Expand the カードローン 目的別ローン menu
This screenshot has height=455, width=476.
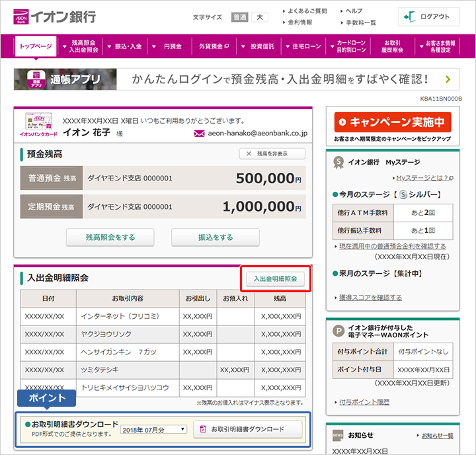(x=348, y=46)
